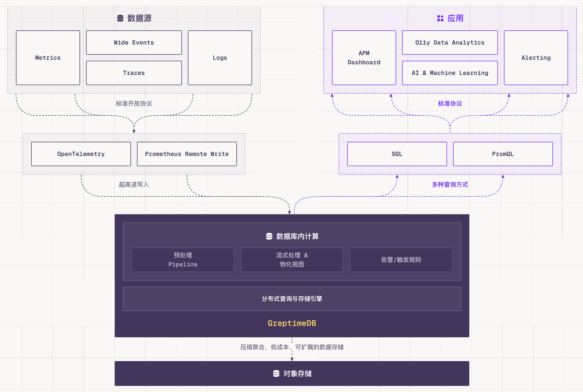The image size is (583, 392).
Task: Click the Logs box
Action: point(220,58)
